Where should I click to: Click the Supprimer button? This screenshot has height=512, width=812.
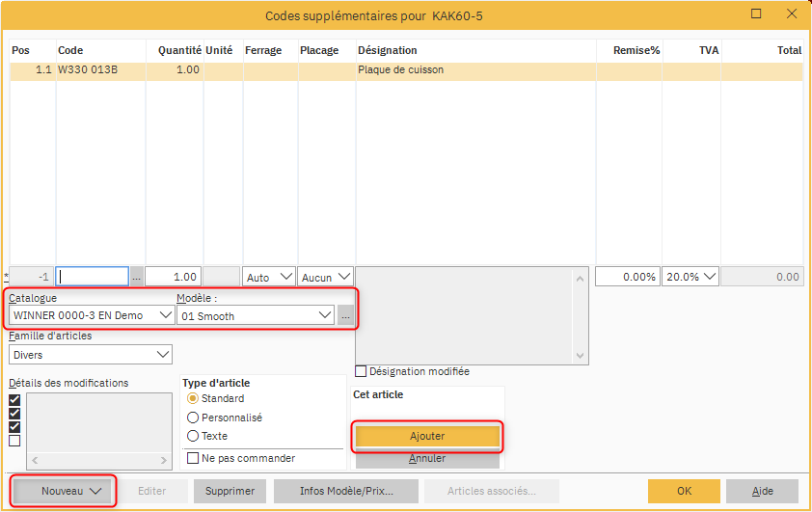(x=230, y=491)
